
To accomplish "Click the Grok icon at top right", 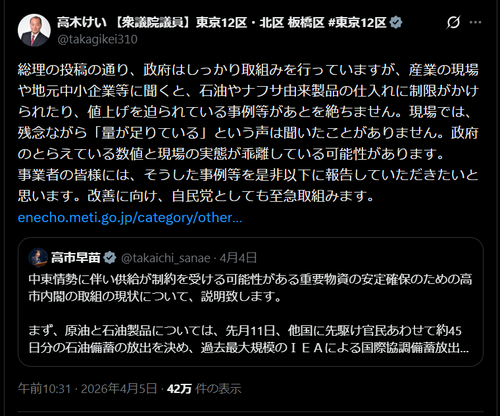I will (x=453, y=22).
